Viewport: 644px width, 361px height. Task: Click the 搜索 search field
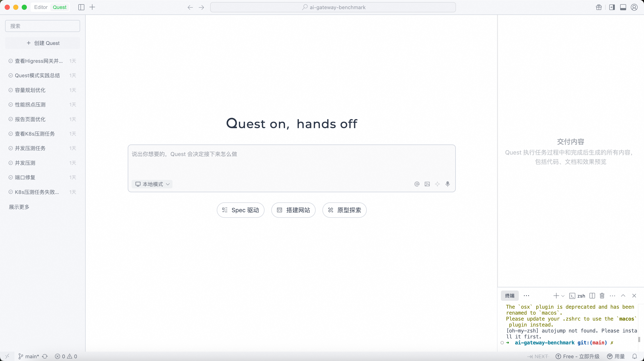pos(43,26)
